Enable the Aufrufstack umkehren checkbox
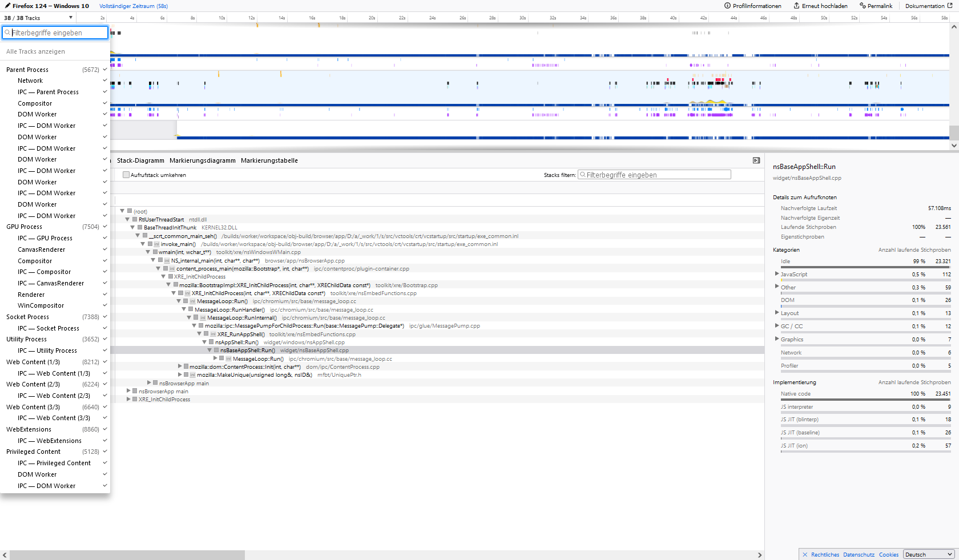The image size is (959, 560). click(x=126, y=175)
